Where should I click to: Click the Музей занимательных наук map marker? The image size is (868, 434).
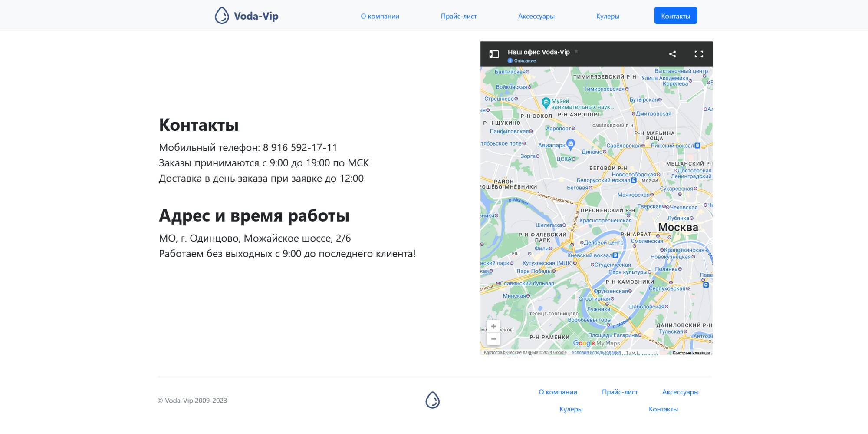(x=546, y=103)
